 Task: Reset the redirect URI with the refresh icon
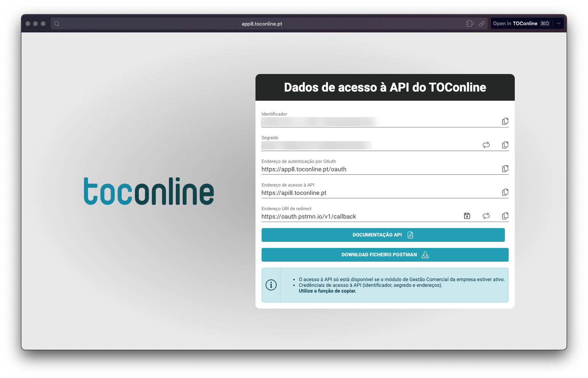click(x=486, y=216)
